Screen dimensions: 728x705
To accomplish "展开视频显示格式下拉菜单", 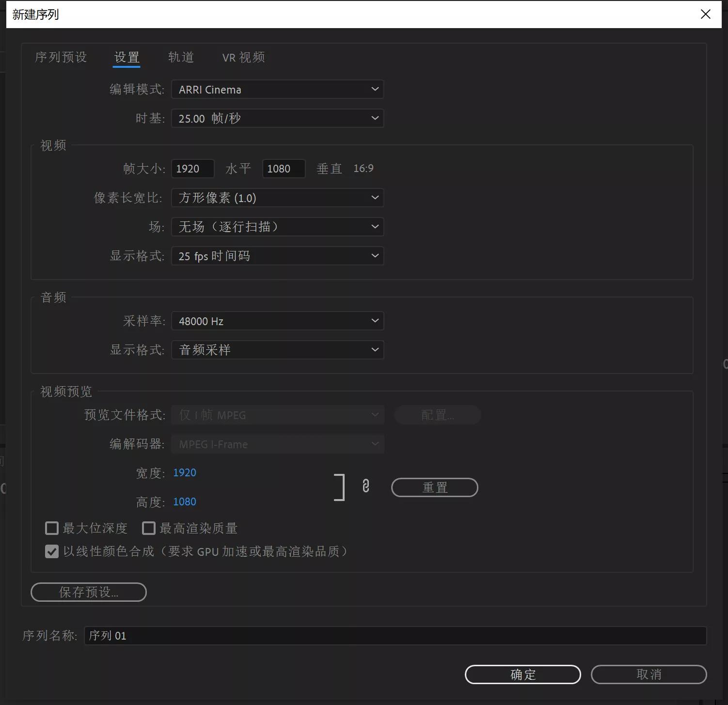I will coord(277,256).
